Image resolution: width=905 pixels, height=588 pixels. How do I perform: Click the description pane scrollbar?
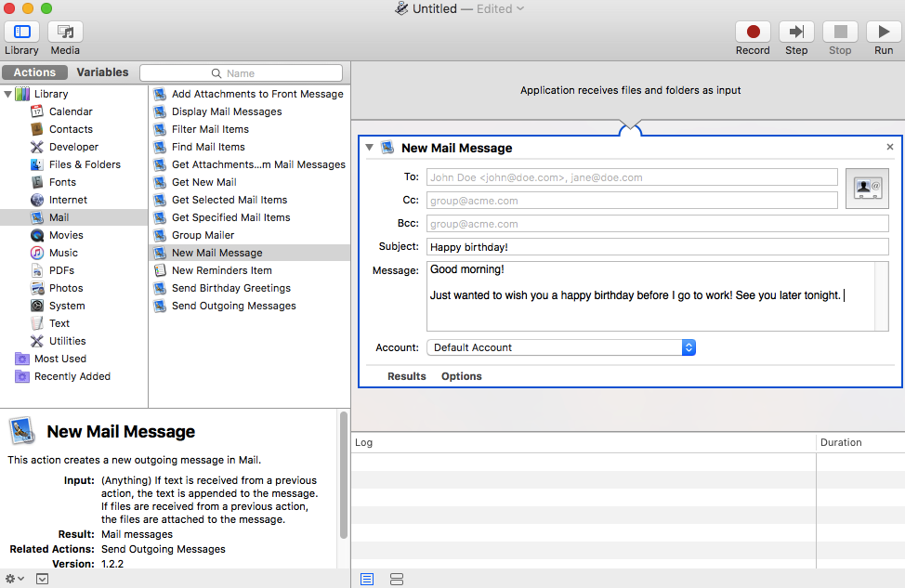coord(344,475)
